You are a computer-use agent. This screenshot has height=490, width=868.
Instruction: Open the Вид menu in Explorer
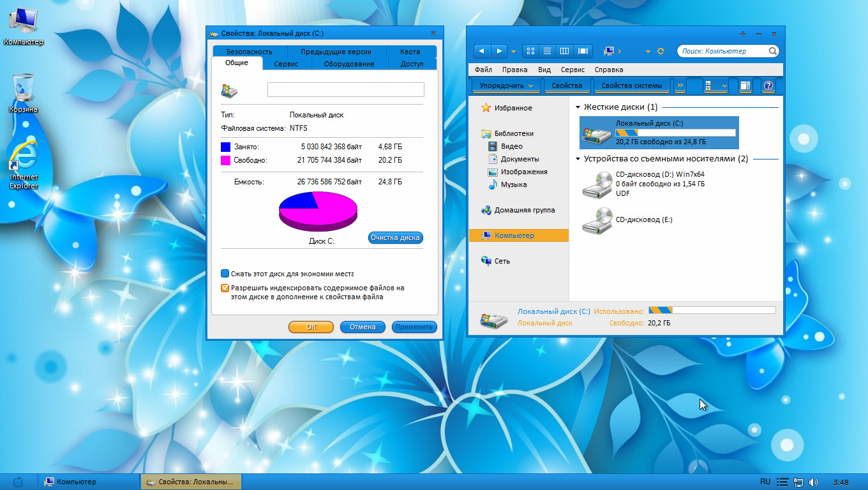pyautogui.click(x=544, y=70)
